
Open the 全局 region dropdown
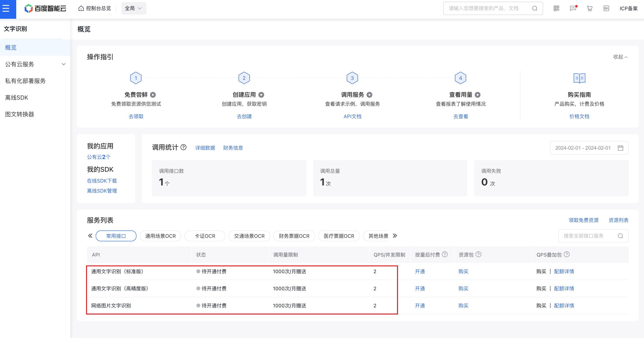click(x=134, y=8)
